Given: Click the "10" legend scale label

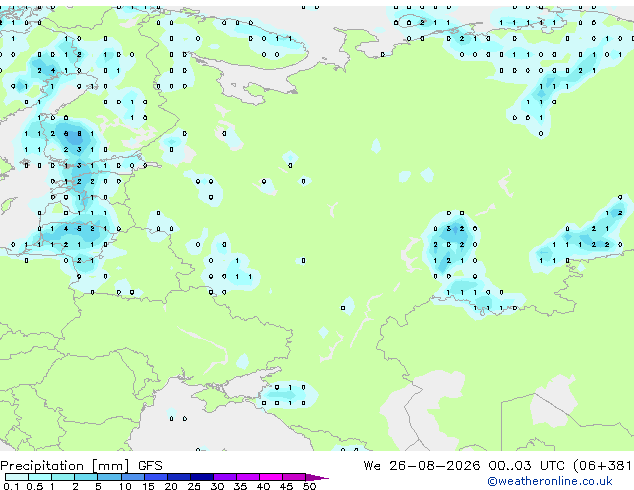Looking at the screenshot, I should (x=125, y=486).
